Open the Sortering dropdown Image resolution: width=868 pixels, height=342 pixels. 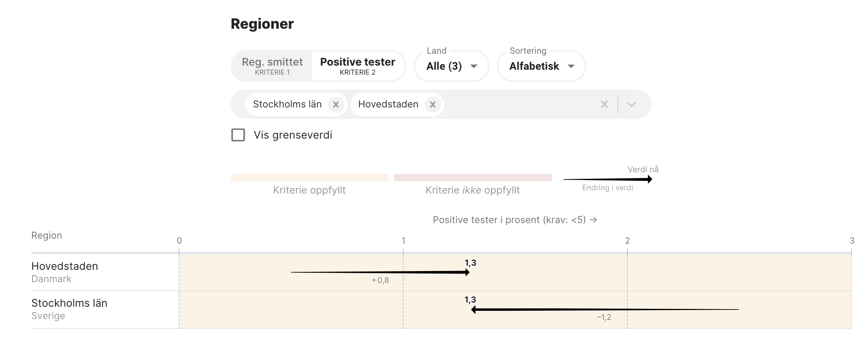[541, 66]
